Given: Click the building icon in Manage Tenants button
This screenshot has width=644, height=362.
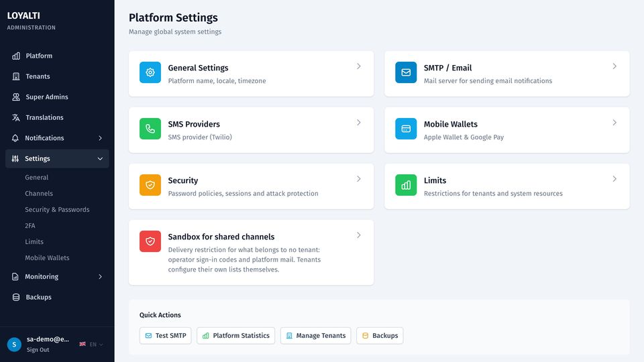Looking at the screenshot, I should point(289,336).
